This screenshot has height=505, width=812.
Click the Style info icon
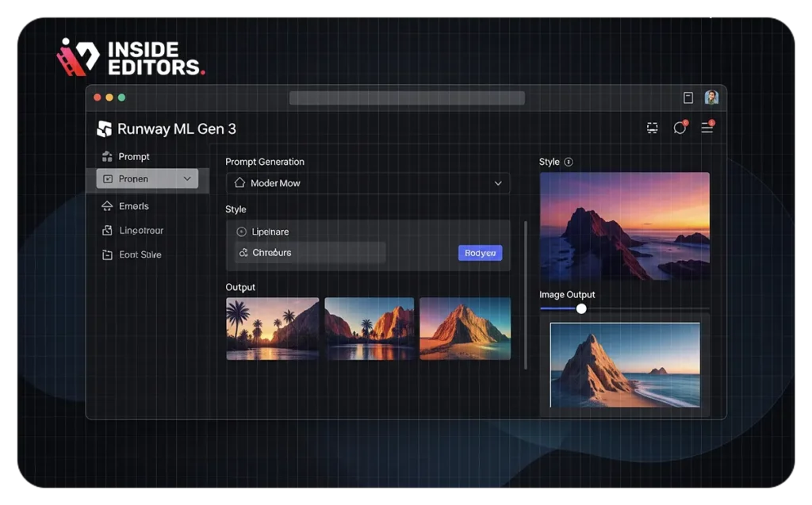(x=568, y=162)
